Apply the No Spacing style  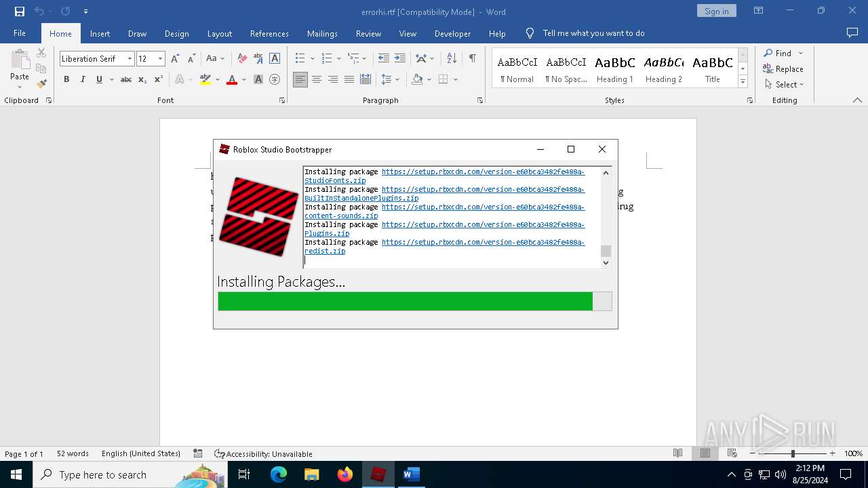(x=566, y=68)
